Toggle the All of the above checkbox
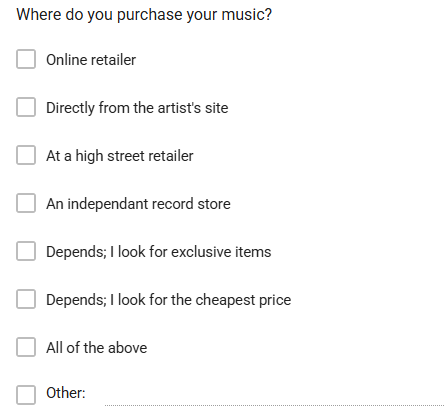The image size is (444, 414). pos(26,347)
